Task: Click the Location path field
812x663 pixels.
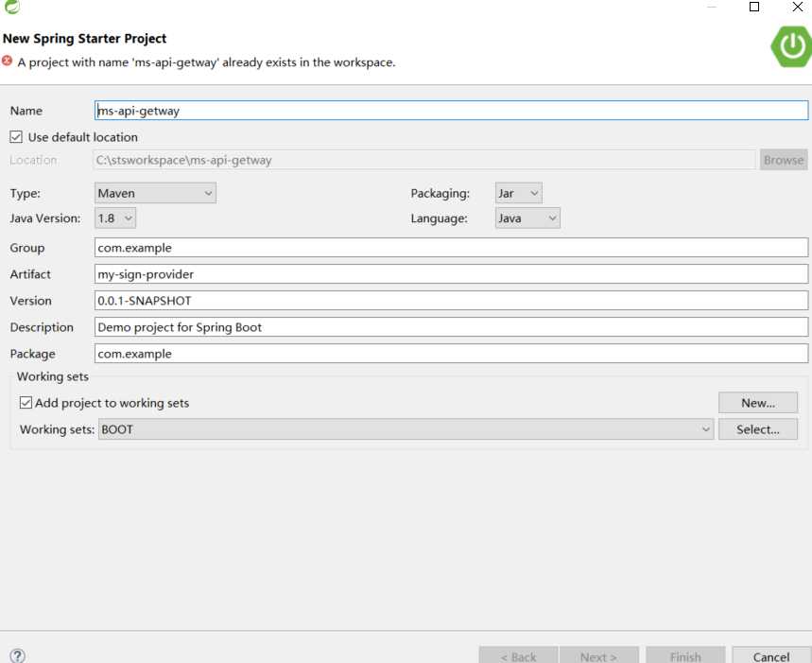Action: [424, 160]
